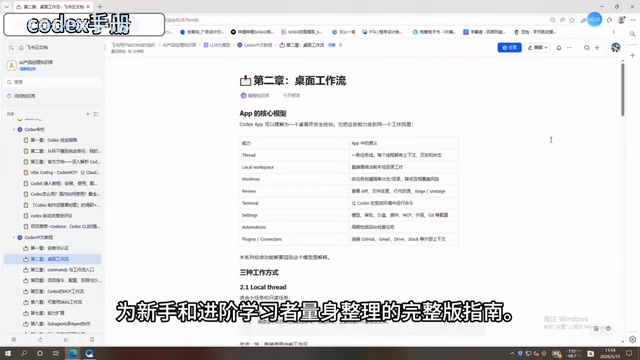Screen dimensions: 640x360
Task: Open the Codex怎么用 page
Action: 64,194
